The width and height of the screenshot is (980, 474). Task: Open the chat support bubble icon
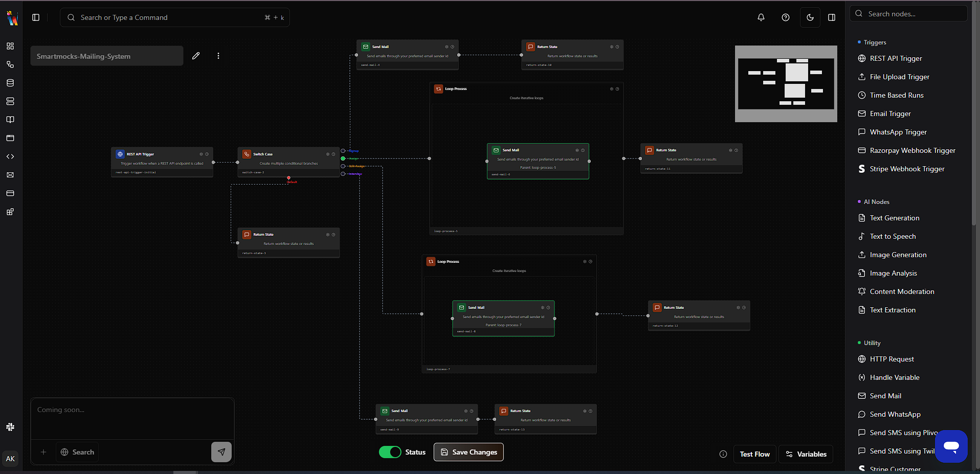[x=951, y=446]
